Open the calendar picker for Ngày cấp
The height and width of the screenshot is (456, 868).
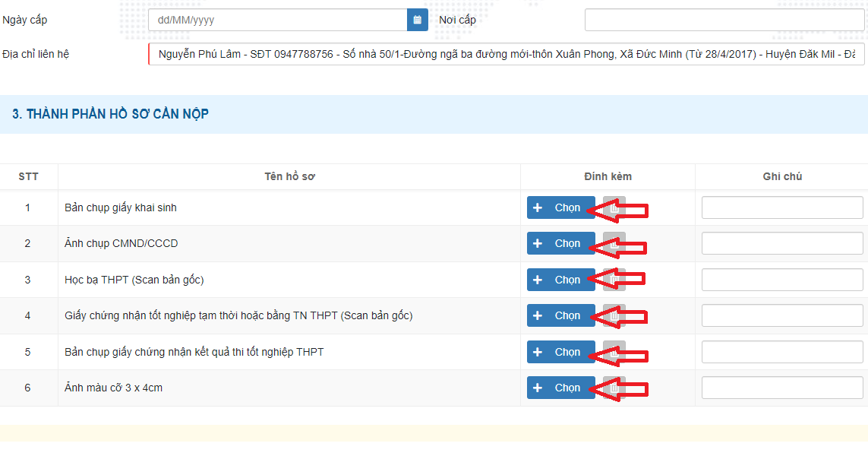click(418, 20)
